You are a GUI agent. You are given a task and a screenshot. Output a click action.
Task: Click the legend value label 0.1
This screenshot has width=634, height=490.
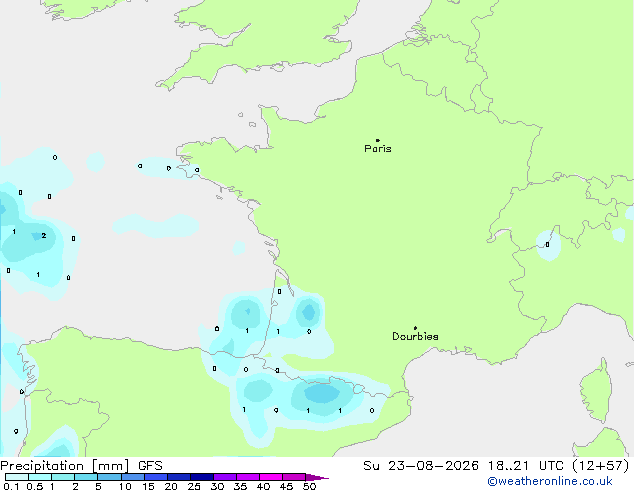[x=11, y=486]
